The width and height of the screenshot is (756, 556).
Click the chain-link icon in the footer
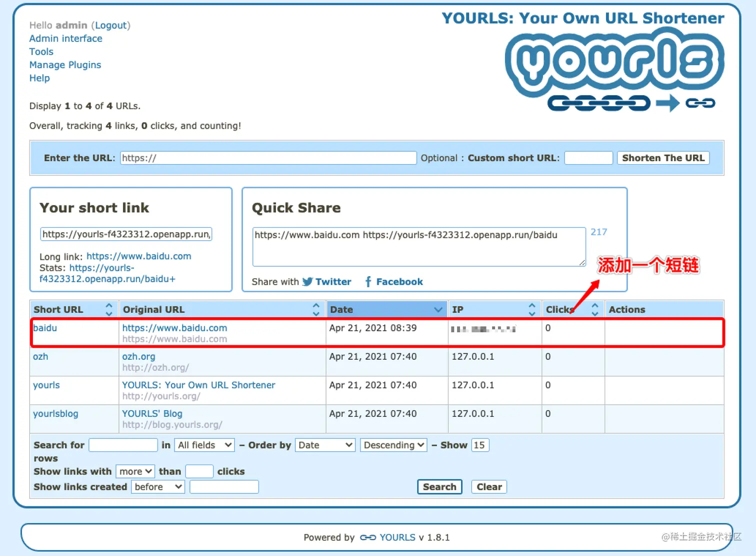(368, 537)
